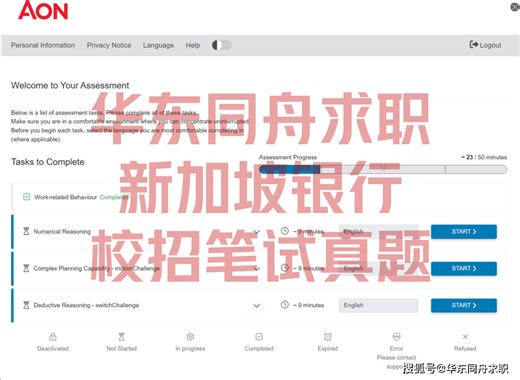
Task: Click the round icon at top-right corner
Action: [x=515, y=7]
